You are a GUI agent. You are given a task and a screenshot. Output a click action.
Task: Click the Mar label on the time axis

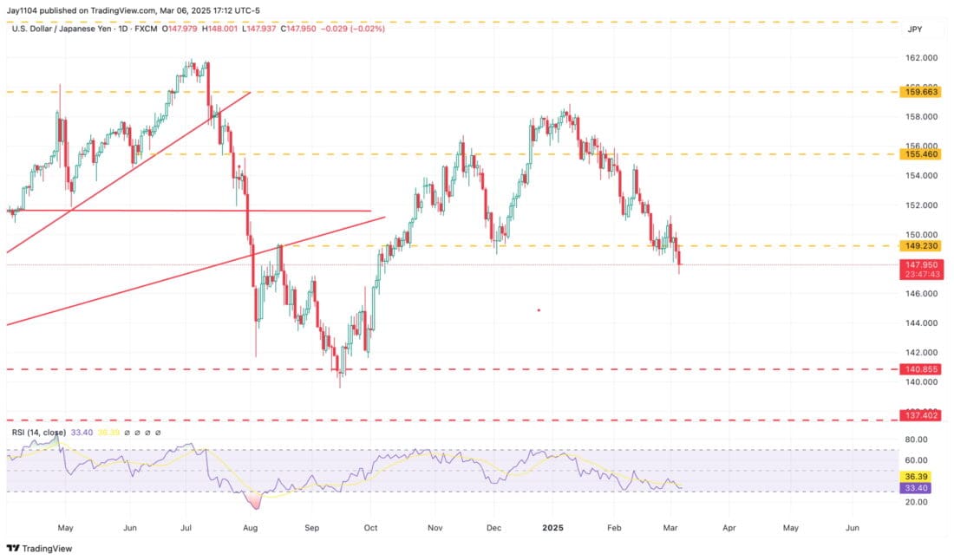[672, 527]
